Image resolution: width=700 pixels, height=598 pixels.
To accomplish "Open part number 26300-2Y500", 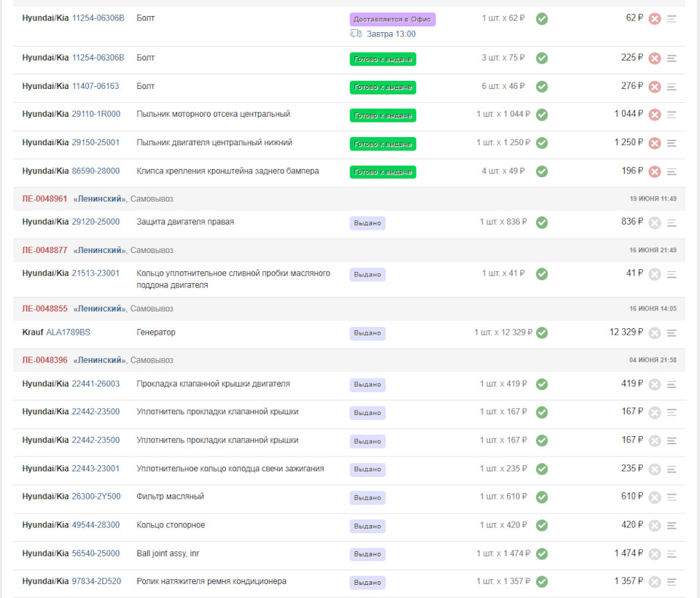I will 96,496.
